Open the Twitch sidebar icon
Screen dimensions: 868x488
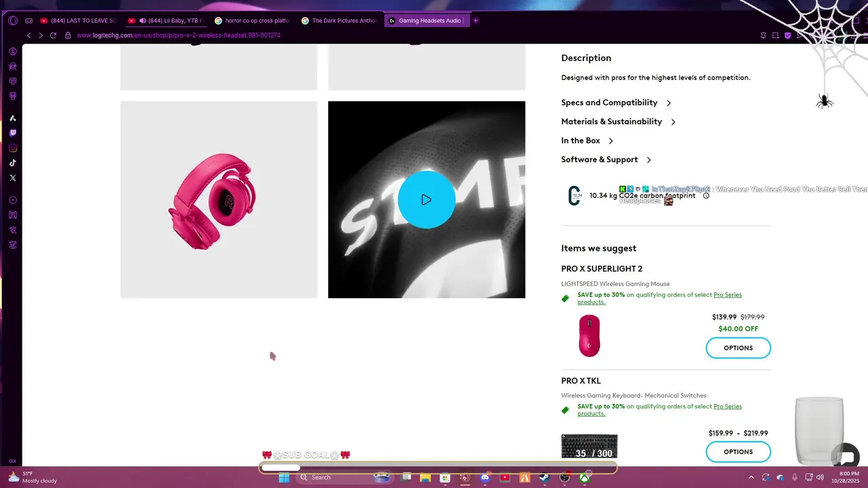click(x=13, y=133)
